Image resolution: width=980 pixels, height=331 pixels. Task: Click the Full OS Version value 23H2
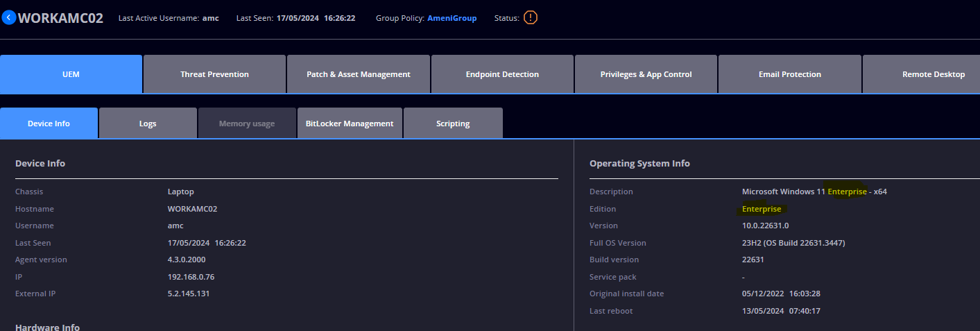click(793, 243)
